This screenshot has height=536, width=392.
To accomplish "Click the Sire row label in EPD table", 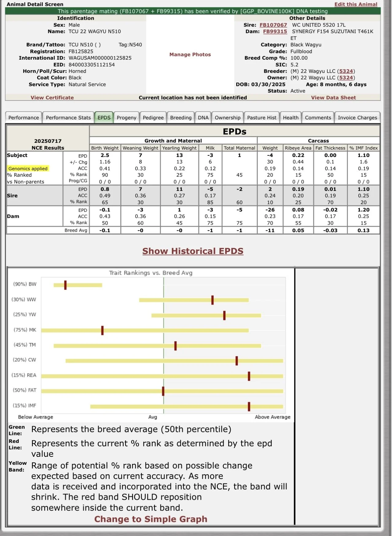I will coord(12,196).
